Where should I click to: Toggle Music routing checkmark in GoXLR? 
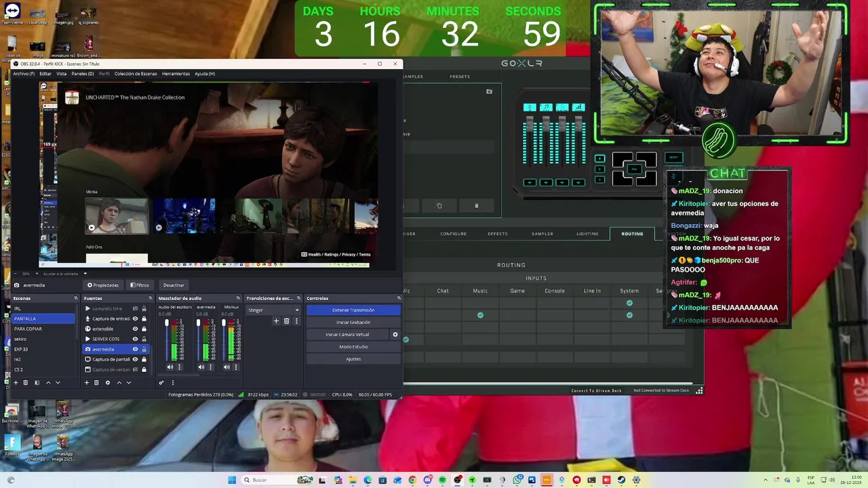[480, 315]
